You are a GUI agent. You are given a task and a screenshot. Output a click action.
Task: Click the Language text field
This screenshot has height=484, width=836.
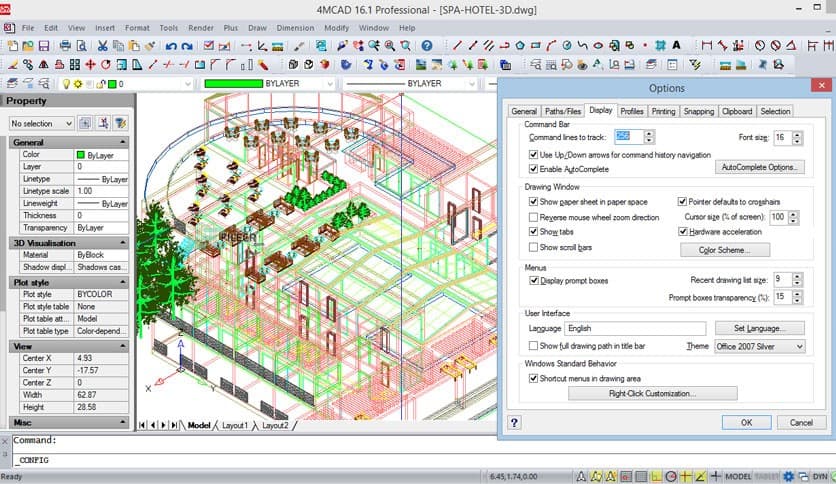click(x=635, y=328)
